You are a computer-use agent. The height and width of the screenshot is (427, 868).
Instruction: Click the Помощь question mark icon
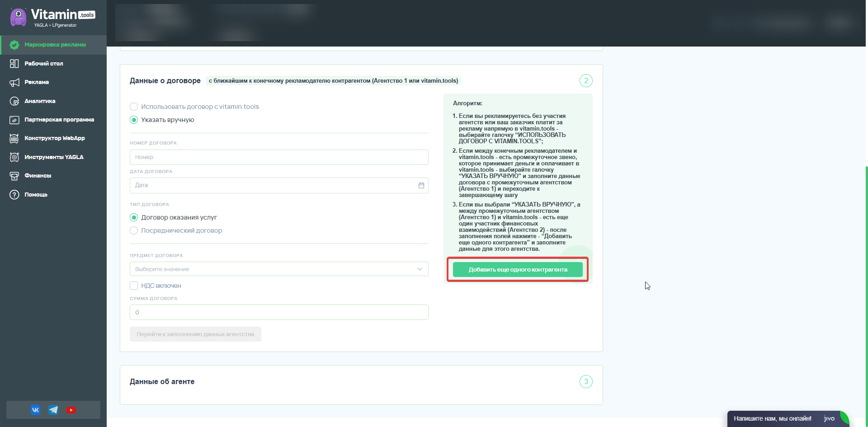[14, 195]
